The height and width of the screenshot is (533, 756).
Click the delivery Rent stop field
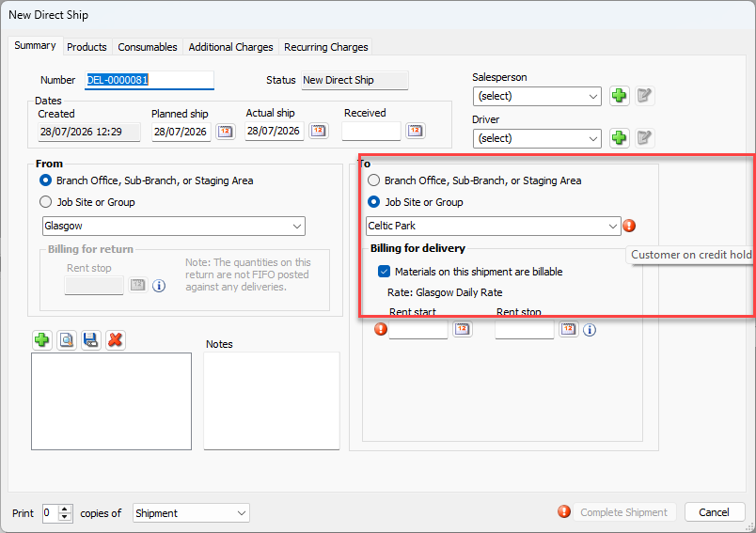point(524,330)
